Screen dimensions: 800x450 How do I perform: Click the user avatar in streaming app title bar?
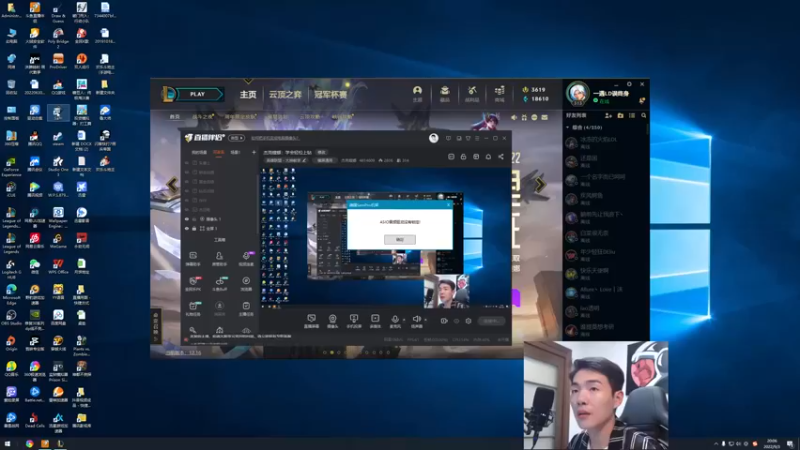tap(433, 138)
